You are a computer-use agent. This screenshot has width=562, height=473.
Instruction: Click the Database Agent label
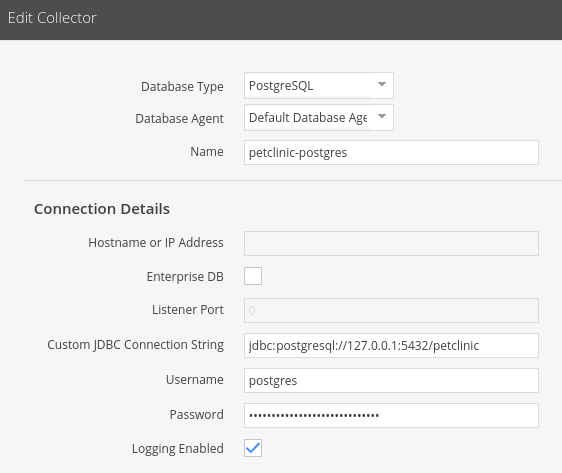click(179, 119)
